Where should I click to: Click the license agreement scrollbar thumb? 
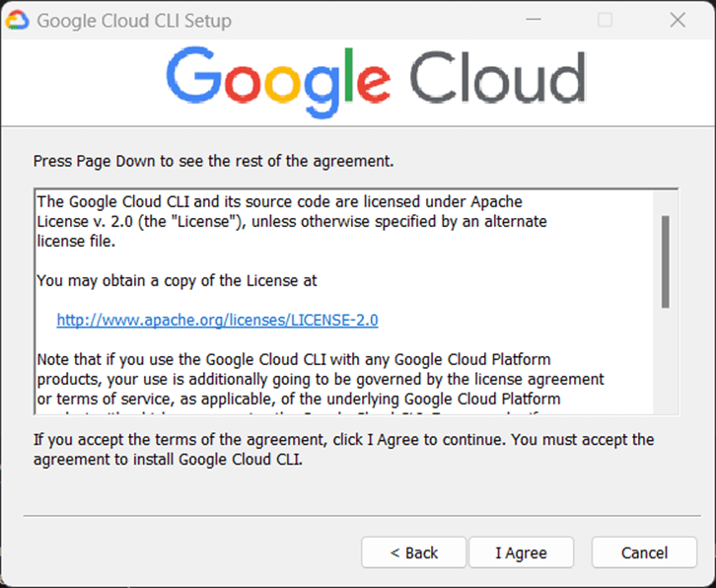[x=666, y=261]
